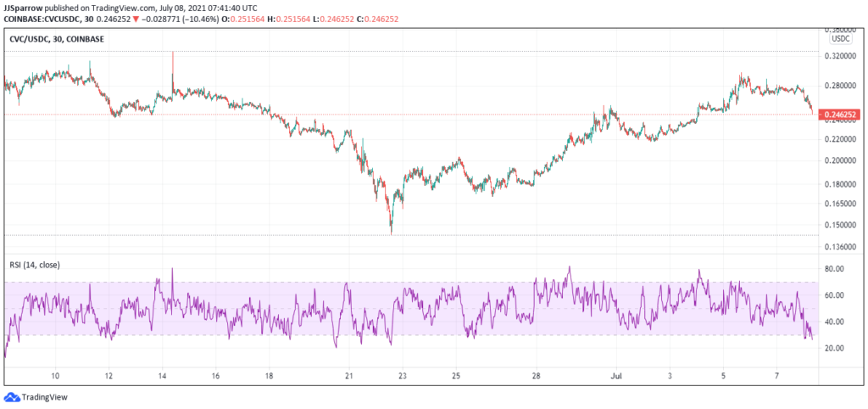The height and width of the screenshot is (409, 868).
Task: Click the TradingView cloud logo icon
Action: [12, 397]
